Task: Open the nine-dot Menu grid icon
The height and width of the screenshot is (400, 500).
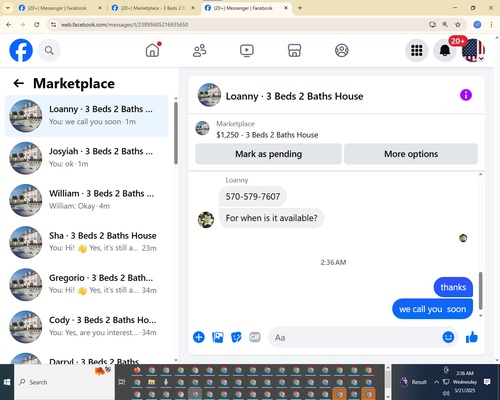Action: click(417, 51)
